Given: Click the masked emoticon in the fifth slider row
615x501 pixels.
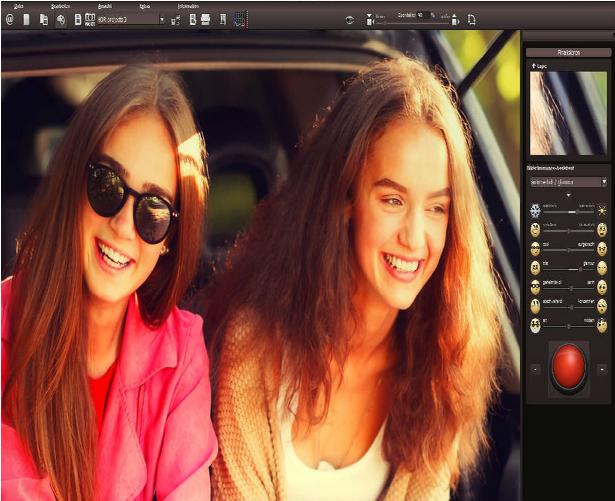Looking at the screenshot, I should pyautogui.click(x=535, y=287).
